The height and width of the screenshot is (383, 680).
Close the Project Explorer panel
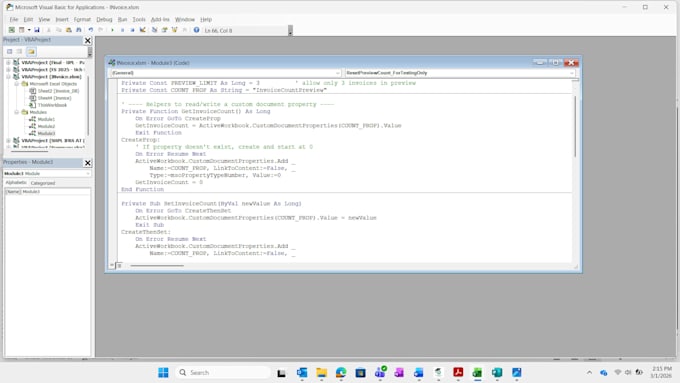[88, 40]
